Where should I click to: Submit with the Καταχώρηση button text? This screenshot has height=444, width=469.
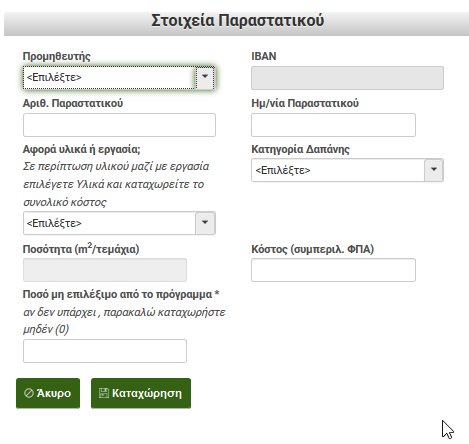coord(147,393)
